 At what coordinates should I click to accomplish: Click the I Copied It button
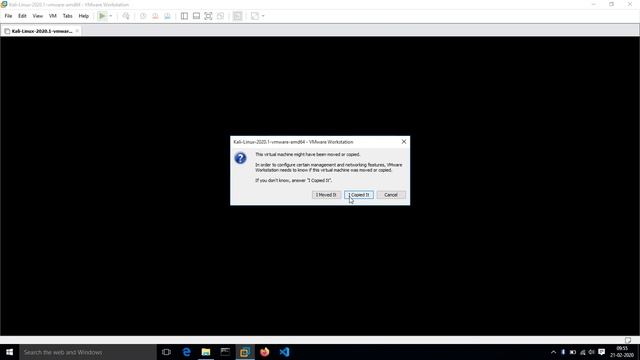pos(359,195)
